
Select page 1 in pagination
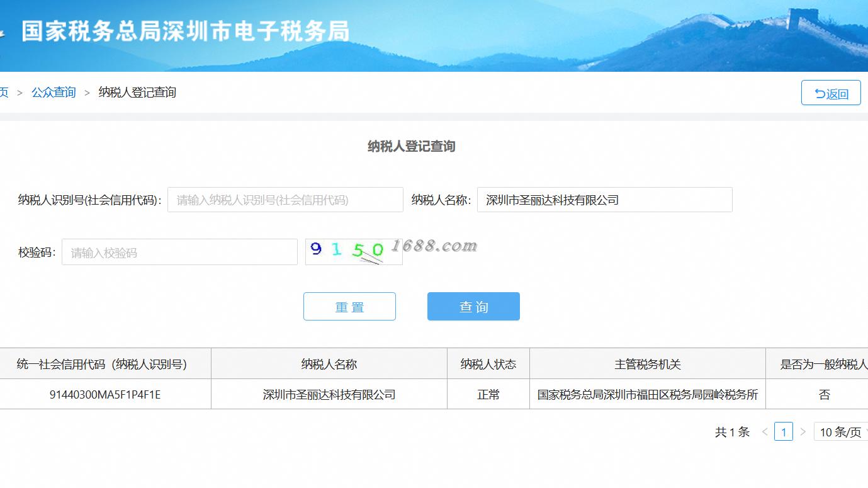(x=784, y=432)
